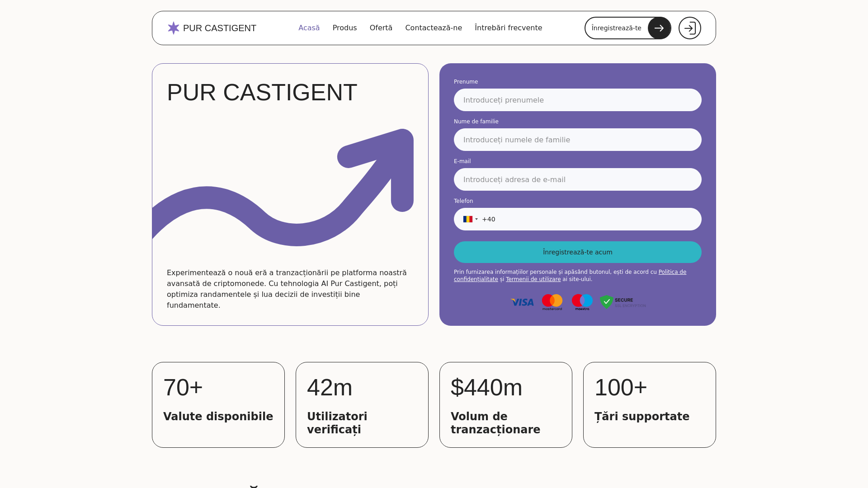Screen dimensions: 868x488
Task: Click the '42m' statistic text
Action: pos(330,388)
